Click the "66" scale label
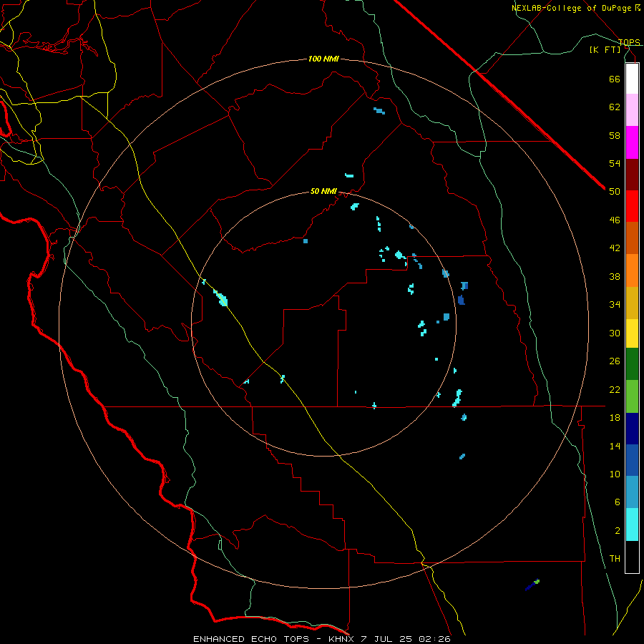This screenshot has width=644, height=644. pos(615,79)
